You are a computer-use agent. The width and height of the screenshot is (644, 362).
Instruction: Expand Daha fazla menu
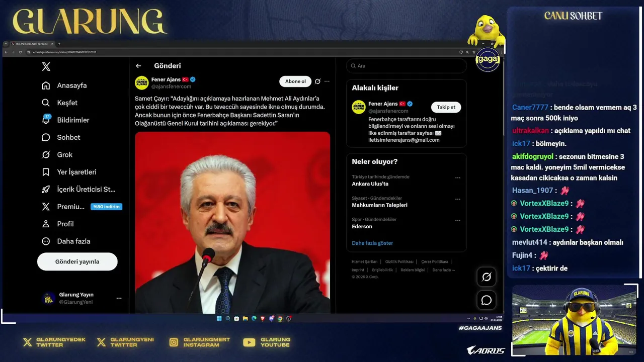[66, 241]
